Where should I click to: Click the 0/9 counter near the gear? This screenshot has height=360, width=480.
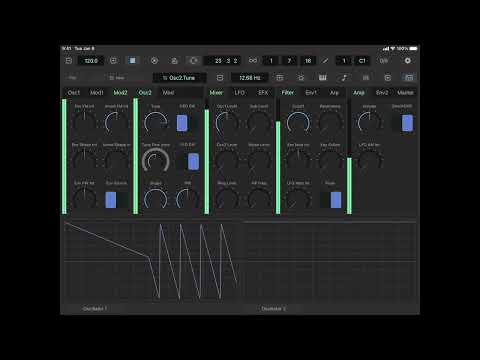click(x=384, y=61)
